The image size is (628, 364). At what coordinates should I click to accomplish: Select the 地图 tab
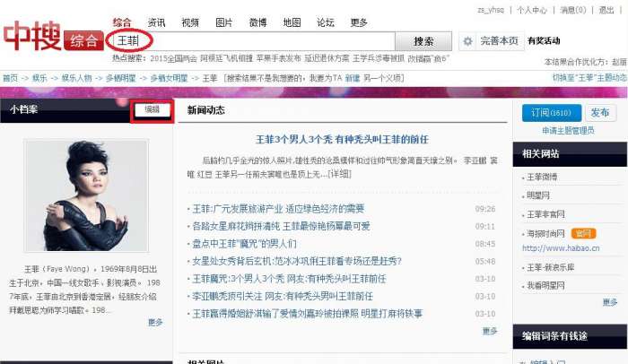292,22
